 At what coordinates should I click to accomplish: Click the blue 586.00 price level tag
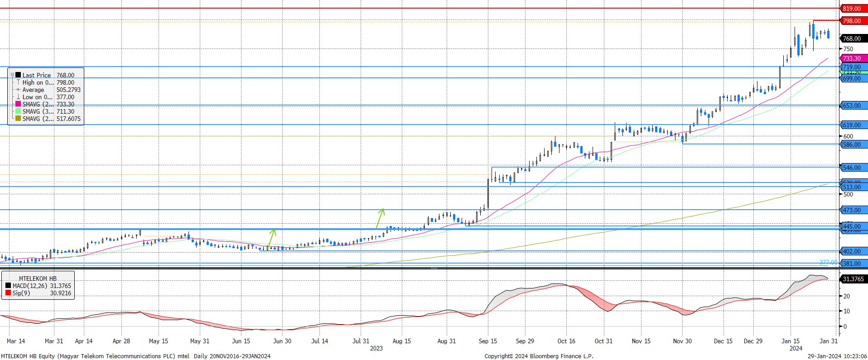pos(854,144)
